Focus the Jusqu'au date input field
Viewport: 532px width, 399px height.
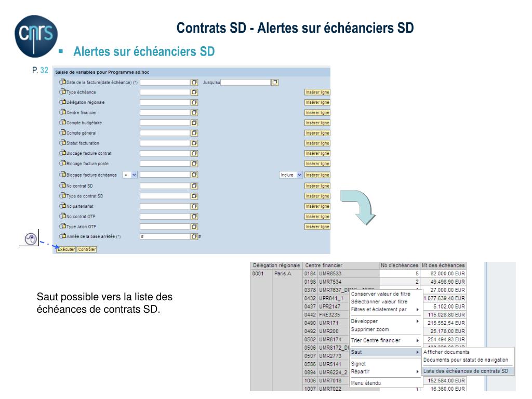pos(246,82)
